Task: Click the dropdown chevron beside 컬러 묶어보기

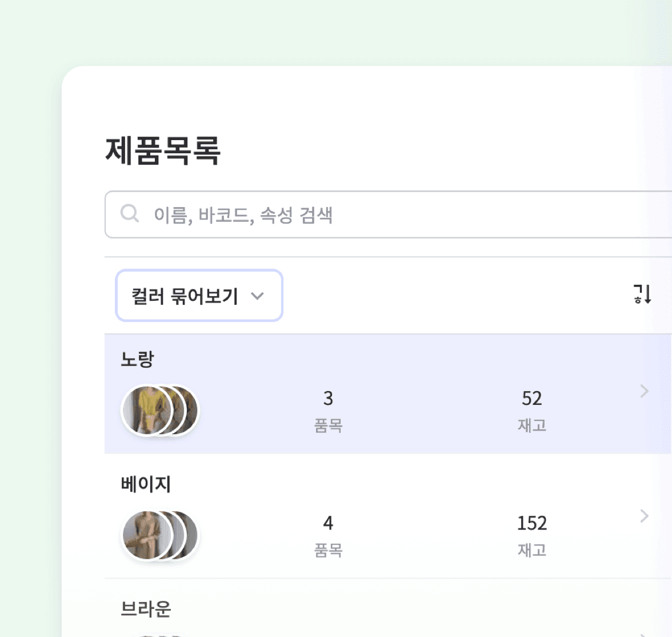Action: click(257, 296)
